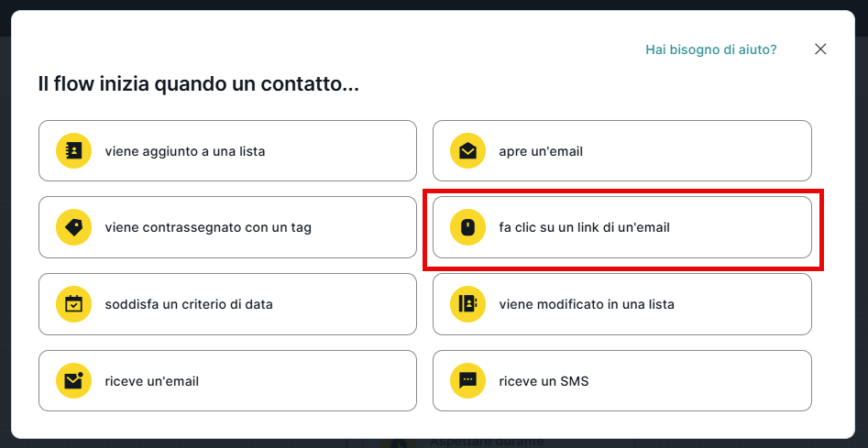Click the 'Il flow inizia quando un contatto...' heading

click(x=198, y=85)
